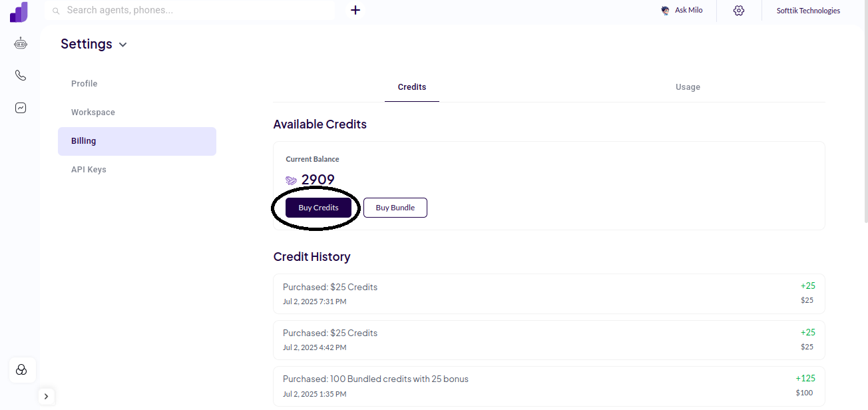Click the plus icon next to search bar
Viewport: 868px width, 410px height.
(355, 10)
